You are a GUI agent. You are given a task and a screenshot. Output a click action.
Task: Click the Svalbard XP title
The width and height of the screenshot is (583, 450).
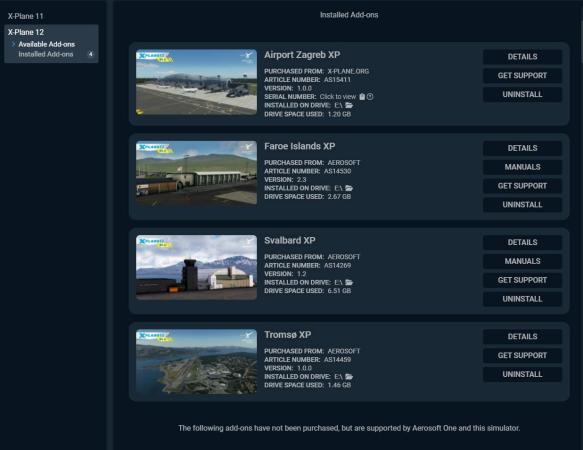coord(290,241)
